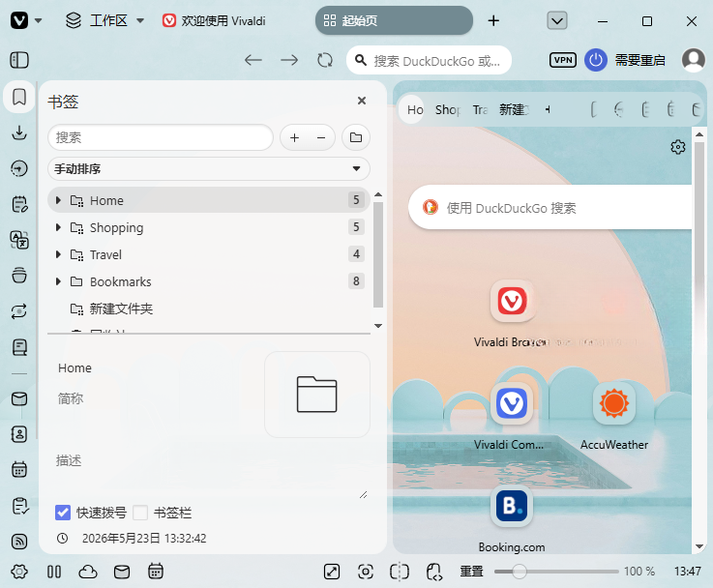
Task: Open a new tab with plus
Action: [493, 20]
